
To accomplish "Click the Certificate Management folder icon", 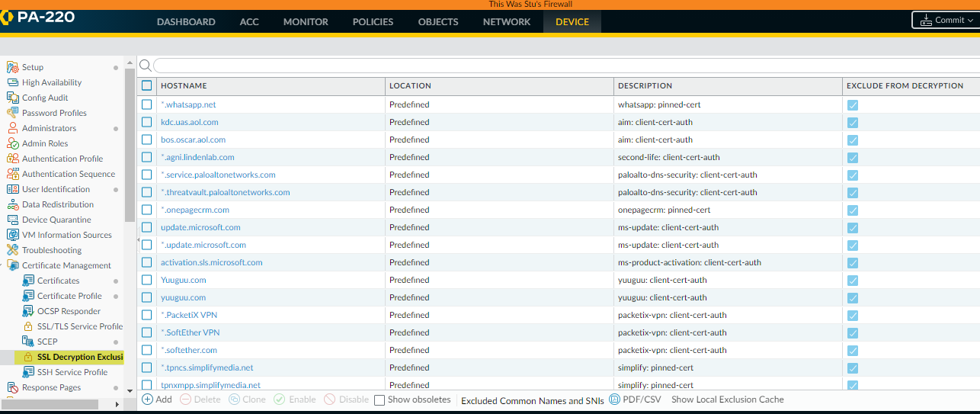I will tap(13, 265).
